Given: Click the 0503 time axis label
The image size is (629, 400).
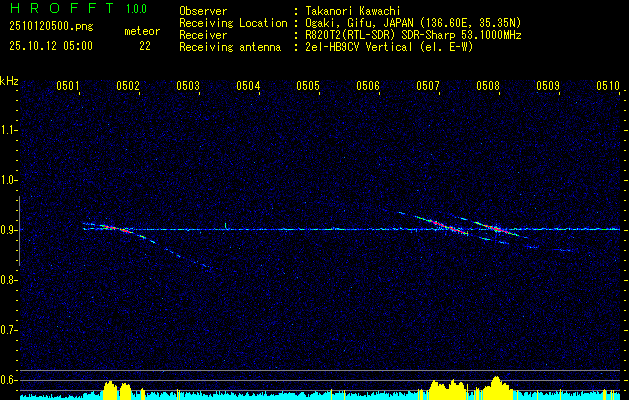Looking at the screenshot, I should 187,85.
